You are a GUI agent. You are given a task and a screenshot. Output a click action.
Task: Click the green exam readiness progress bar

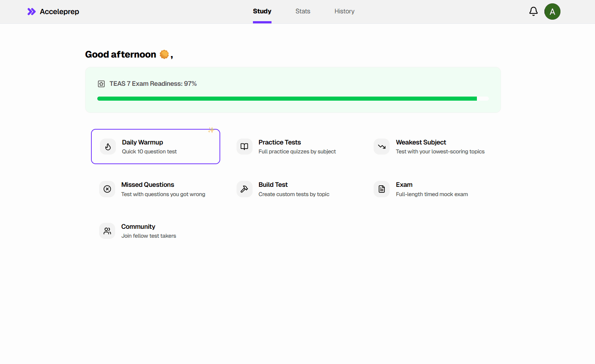[287, 99]
